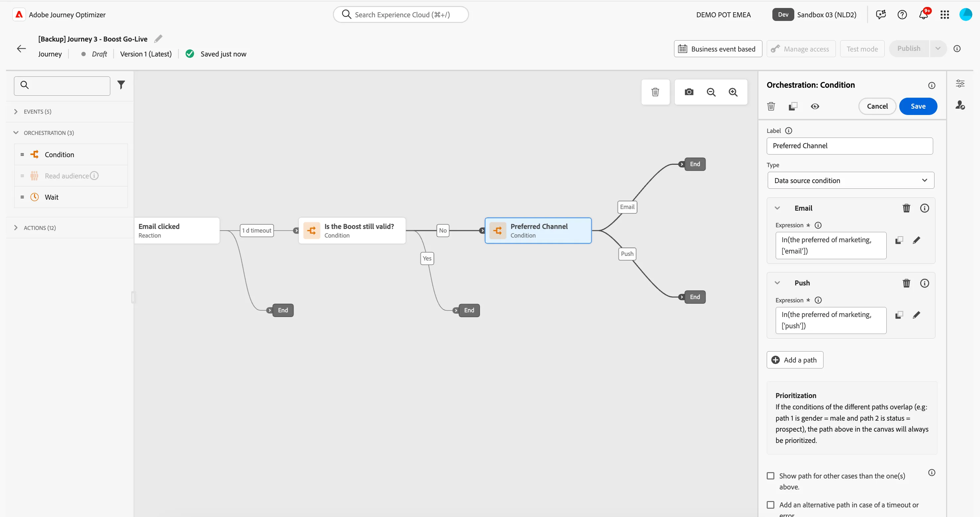The width and height of the screenshot is (980, 517).
Task: Click the Adobe logo icon
Action: click(19, 15)
